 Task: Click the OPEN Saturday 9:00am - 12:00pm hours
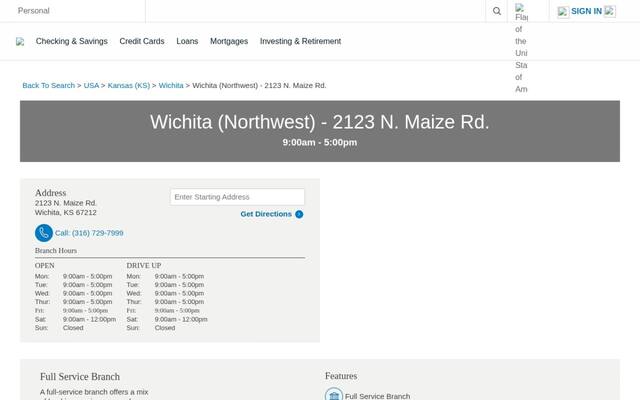tap(89, 319)
